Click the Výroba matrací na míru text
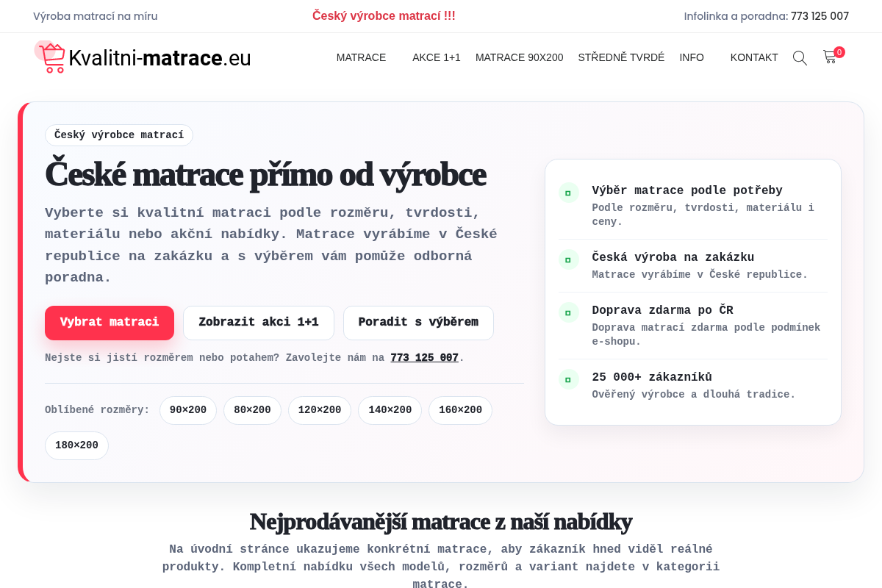 coord(96,16)
